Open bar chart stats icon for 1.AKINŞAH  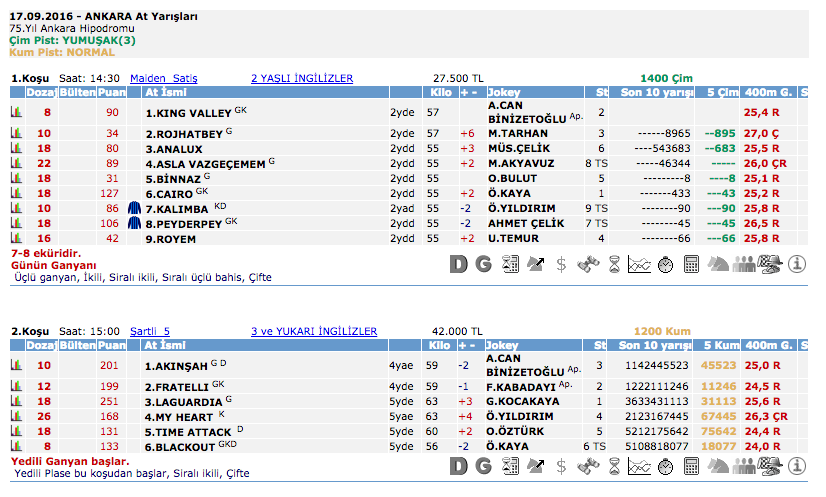coord(17,365)
